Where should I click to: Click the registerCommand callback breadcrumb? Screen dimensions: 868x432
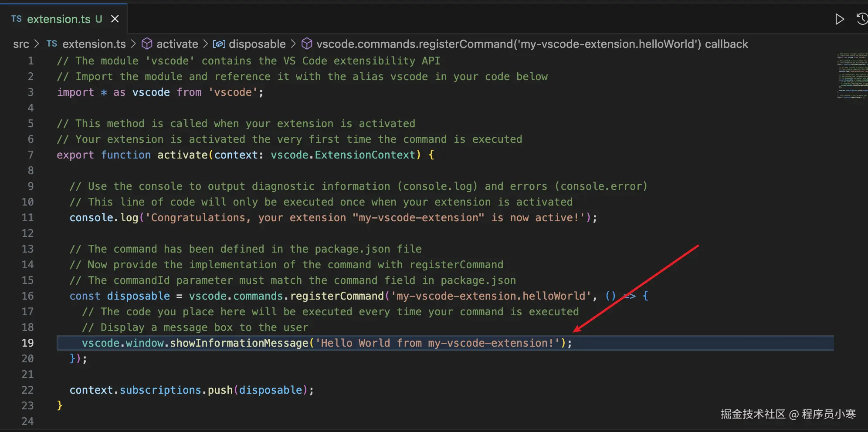[532, 44]
